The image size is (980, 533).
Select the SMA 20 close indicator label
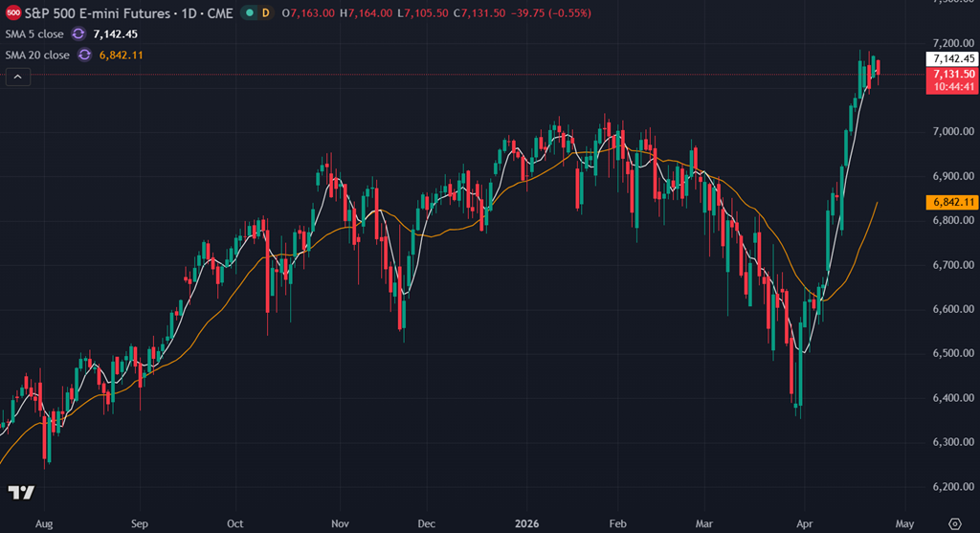pos(37,55)
